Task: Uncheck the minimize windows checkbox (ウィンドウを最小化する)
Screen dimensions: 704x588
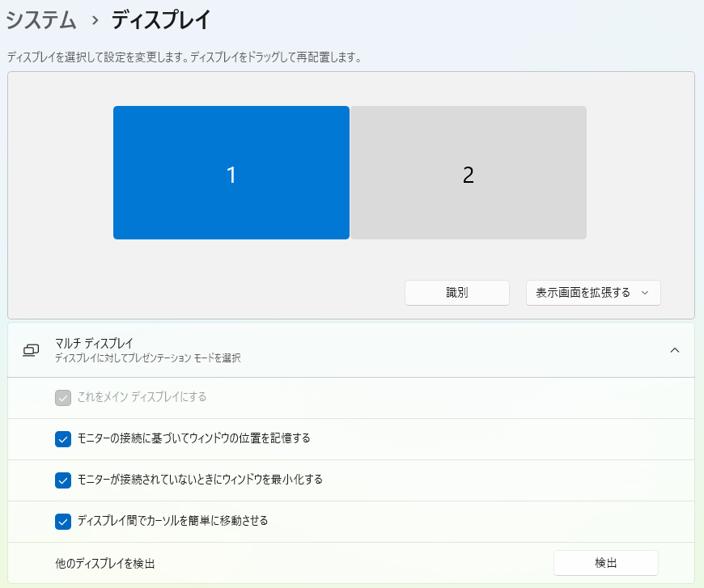Action: (x=63, y=480)
